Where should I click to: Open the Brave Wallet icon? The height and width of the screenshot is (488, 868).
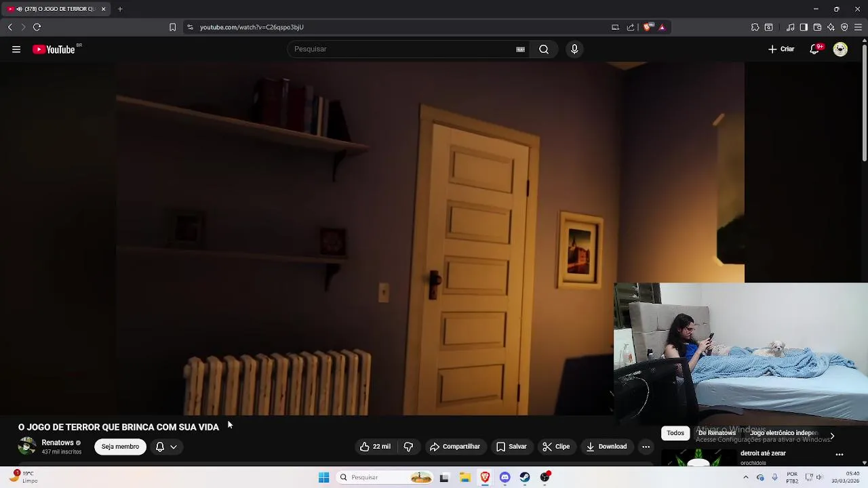(x=817, y=27)
